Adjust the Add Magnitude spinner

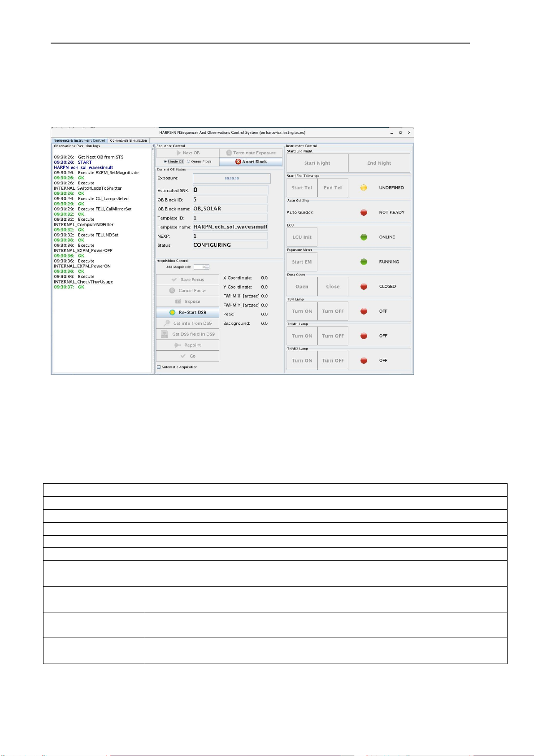tap(207, 267)
